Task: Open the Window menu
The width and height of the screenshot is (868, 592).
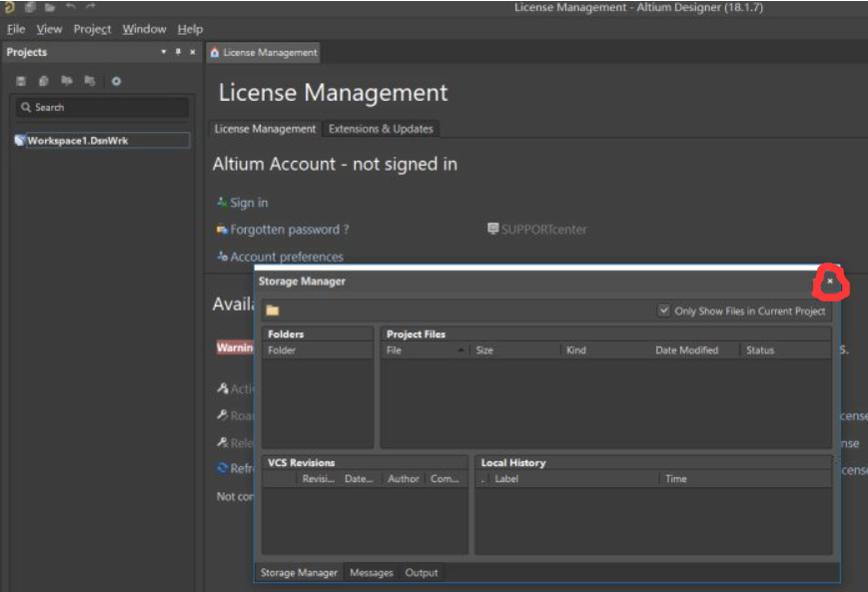Action: [144, 29]
